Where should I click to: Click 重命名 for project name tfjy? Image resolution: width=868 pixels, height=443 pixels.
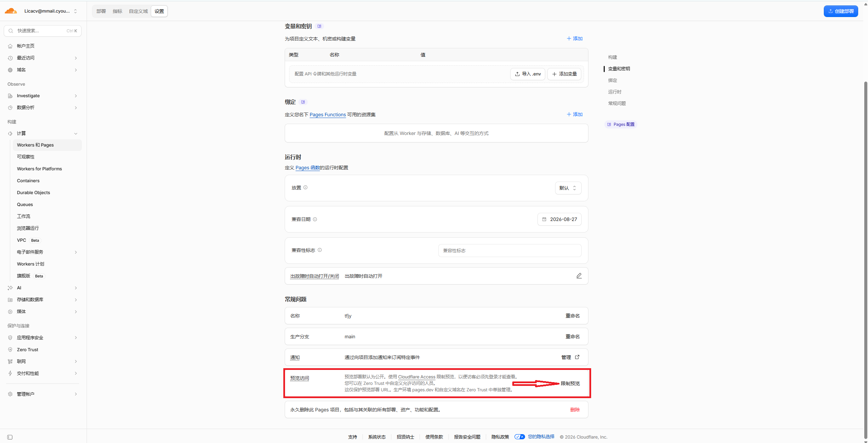click(572, 316)
